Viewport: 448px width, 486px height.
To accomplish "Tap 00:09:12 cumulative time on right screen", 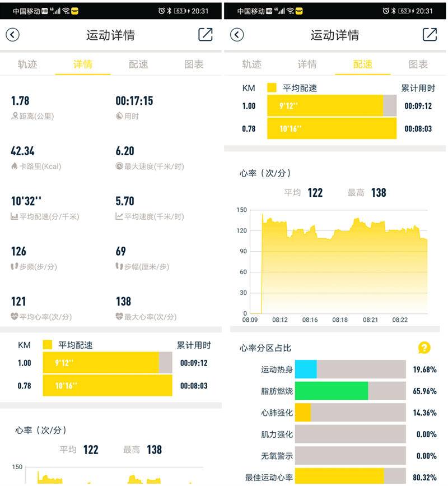I will click(x=418, y=106).
